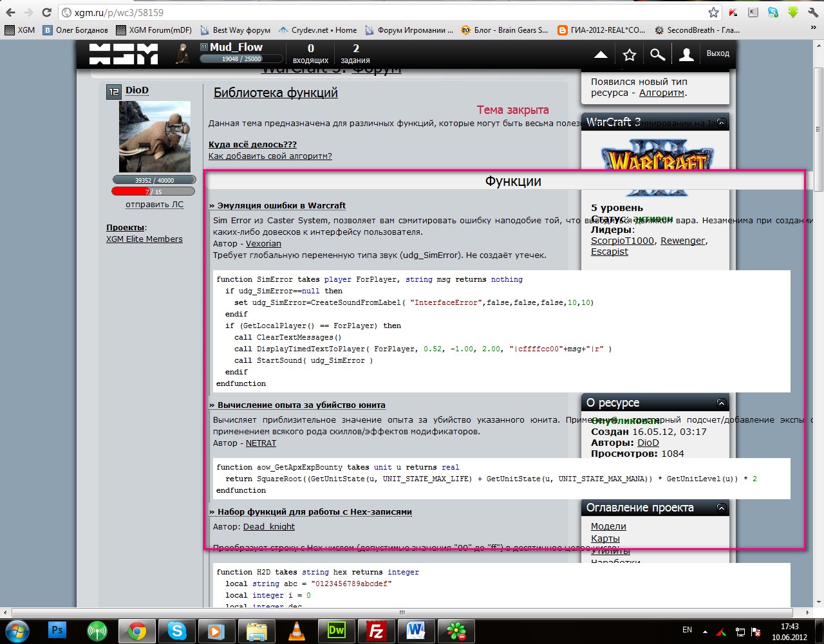Open the 'ГИА-2012-REAL' bookmark
The width and height of the screenshot is (824, 644).
click(x=601, y=30)
